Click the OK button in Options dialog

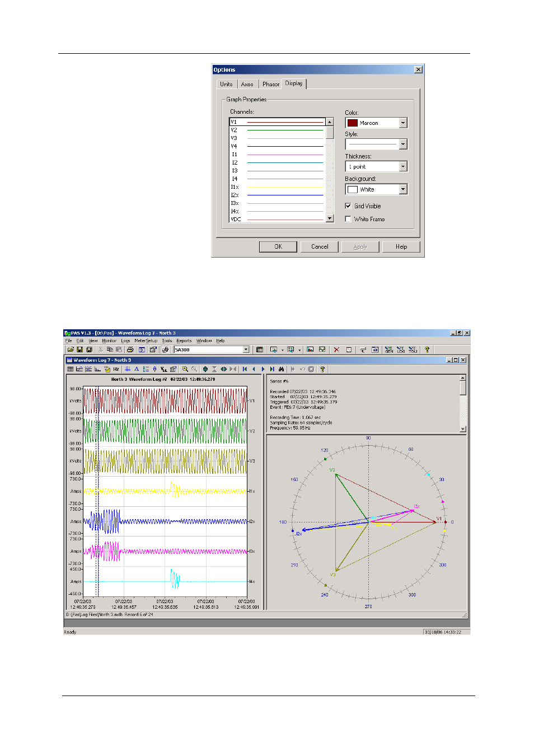pyautogui.click(x=278, y=246)
